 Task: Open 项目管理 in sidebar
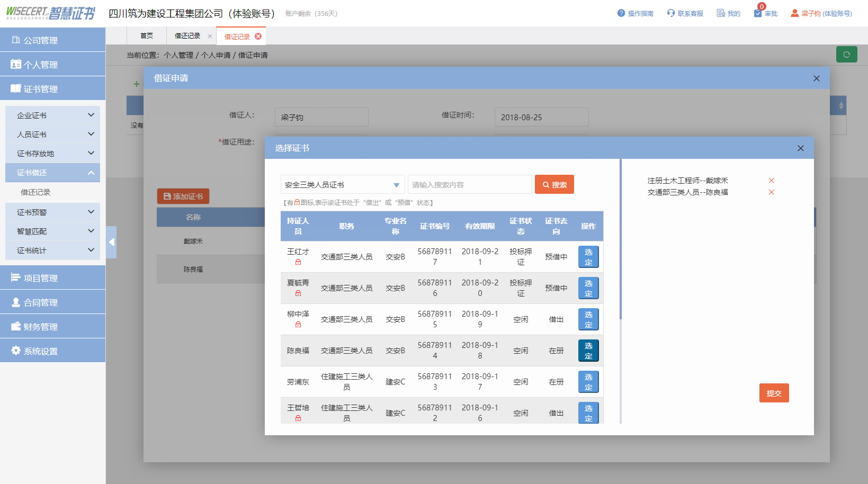[x=53, y=277]
